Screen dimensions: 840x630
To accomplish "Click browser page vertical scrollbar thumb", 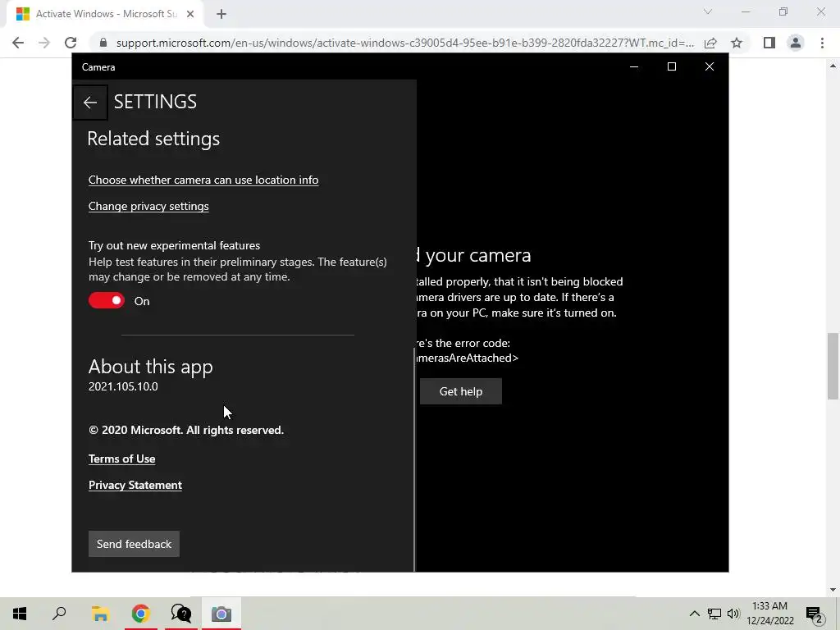I will pos(833,367).
